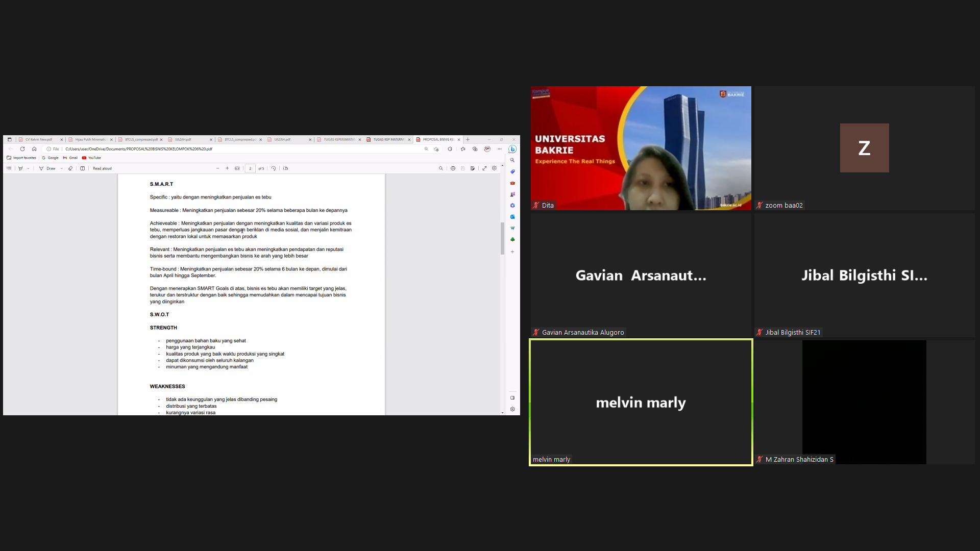Search inside the PDF document
This screenshot has height=551, width=980.
click(441, 168)
